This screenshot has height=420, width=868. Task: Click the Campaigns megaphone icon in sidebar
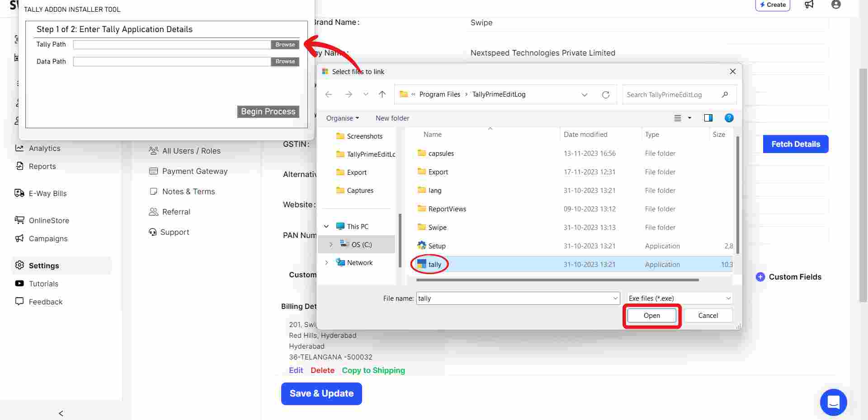pyautogui.click(x=19, y=238)
